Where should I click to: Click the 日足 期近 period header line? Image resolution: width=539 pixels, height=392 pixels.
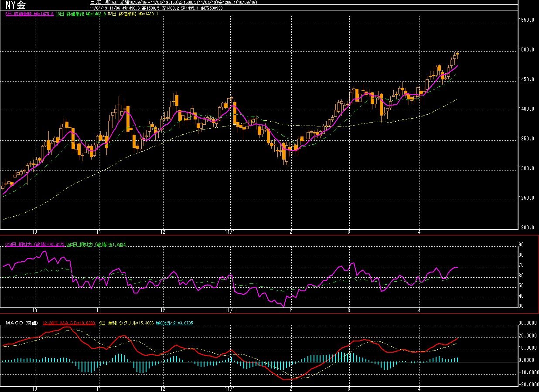point(174,3)
